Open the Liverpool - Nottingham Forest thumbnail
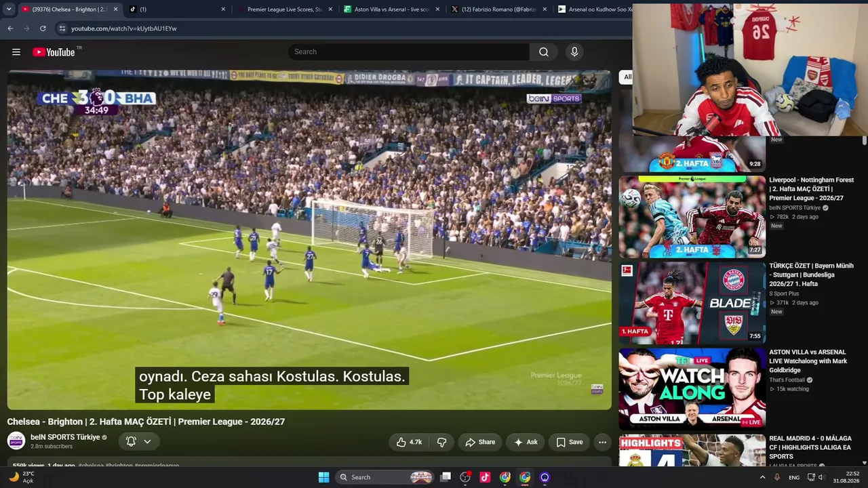This screenshot has width=868, height=488. (x=692, y=217)
